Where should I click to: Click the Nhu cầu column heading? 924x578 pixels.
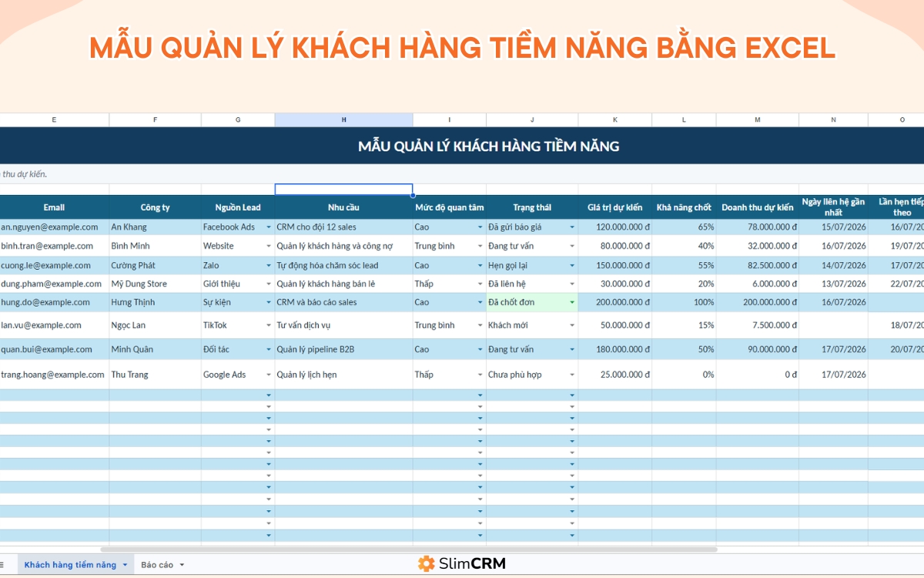[343, 207]
